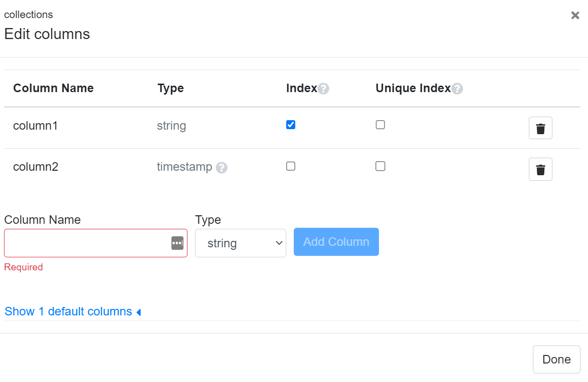Delete column1 with its trash icon
This screenshot has width=588, height=382.
click(x=540, y=128)
